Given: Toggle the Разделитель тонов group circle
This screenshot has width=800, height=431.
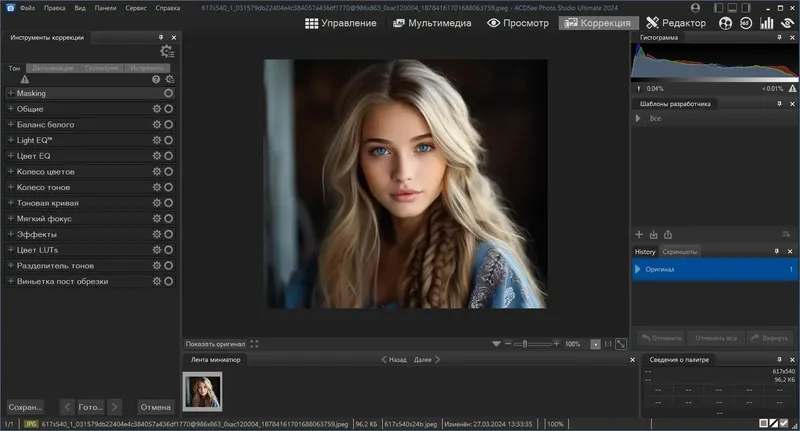Looking at the screenshot, I should click(x=168, y=266).
